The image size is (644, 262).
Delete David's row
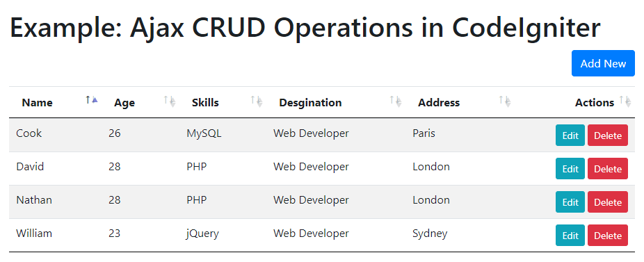pyautogui.click(x=607, y=169)
